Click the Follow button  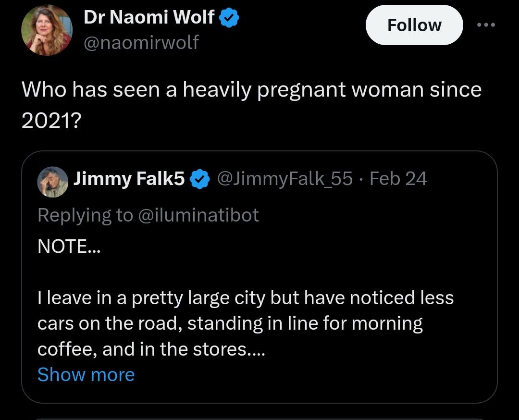(414, 25)
